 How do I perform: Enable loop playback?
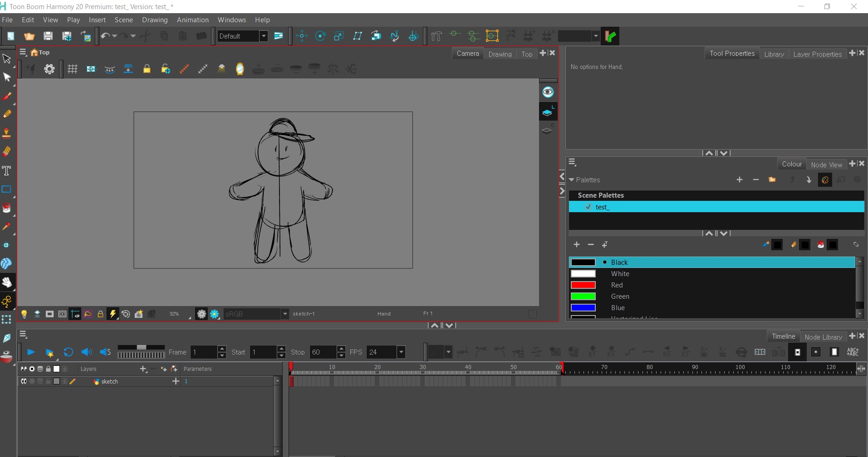[x=68, y=352]
